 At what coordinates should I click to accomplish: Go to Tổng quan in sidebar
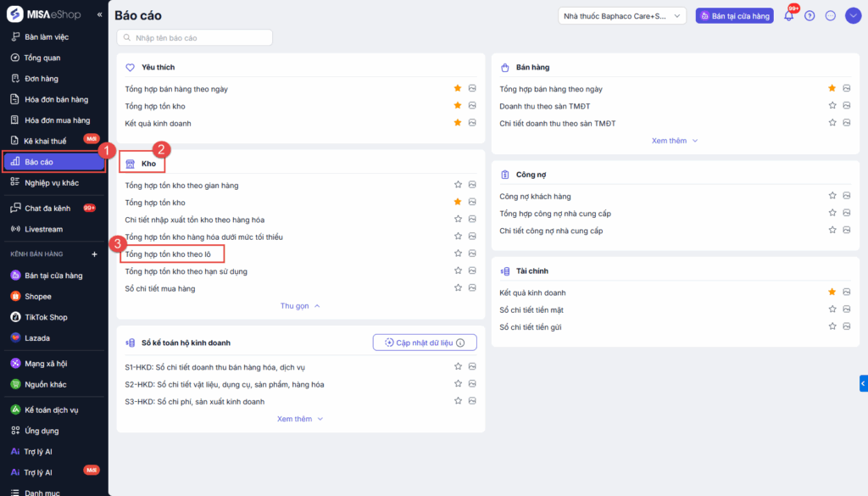[x=42, y=58]
